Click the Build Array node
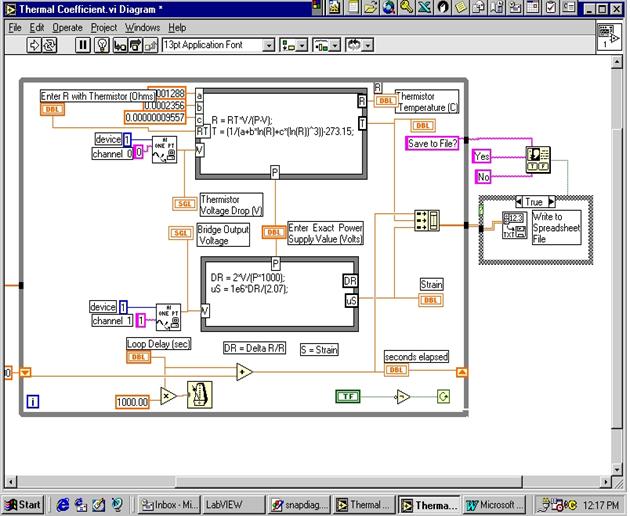 426,221
